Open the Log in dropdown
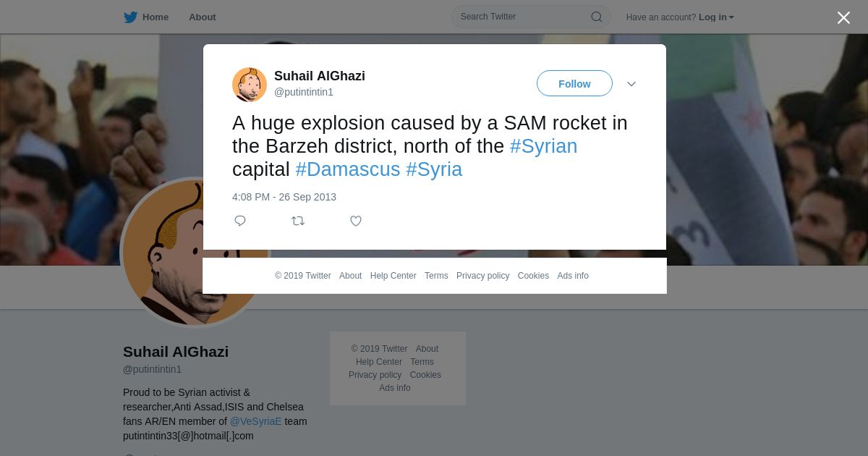 716,17
